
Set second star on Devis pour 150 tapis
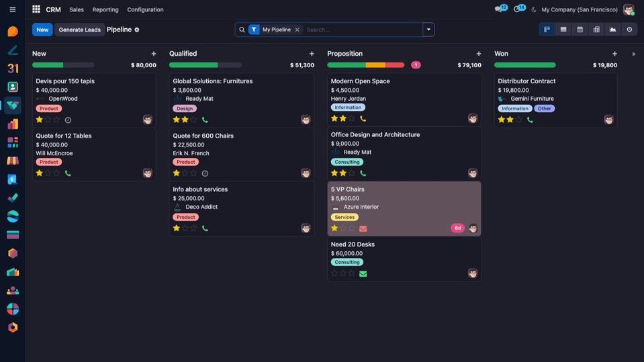coord(48,120)
